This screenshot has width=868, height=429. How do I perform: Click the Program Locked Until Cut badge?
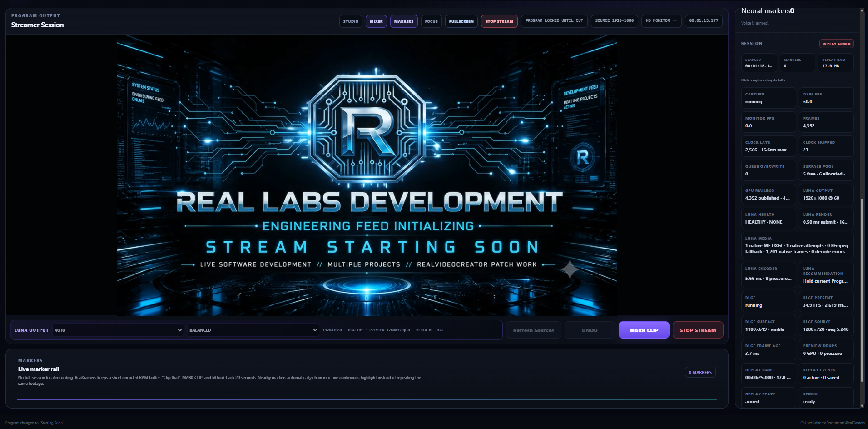click(554, 21)
